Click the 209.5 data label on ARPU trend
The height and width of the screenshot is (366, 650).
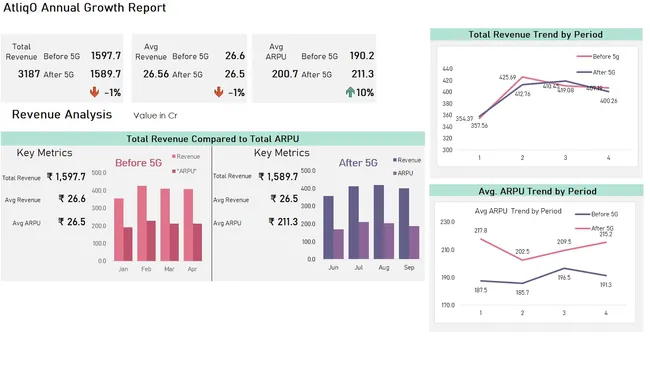[564, 242]
